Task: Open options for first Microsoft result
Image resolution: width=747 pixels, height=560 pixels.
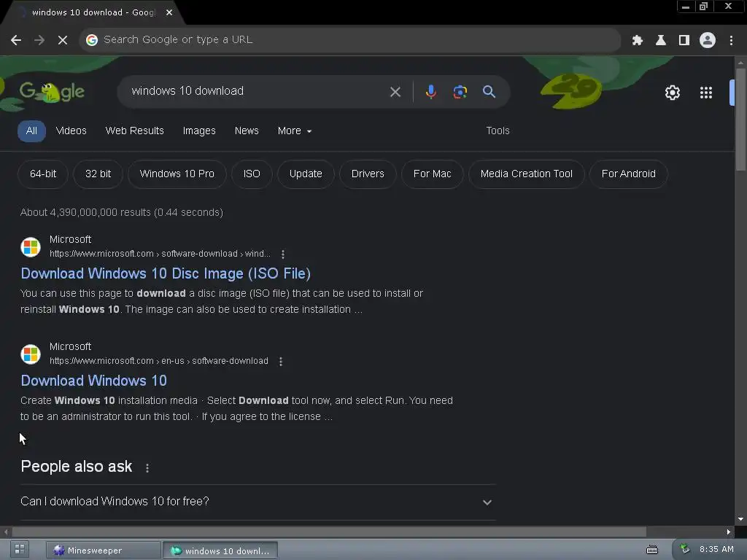Action: (283, 254)
